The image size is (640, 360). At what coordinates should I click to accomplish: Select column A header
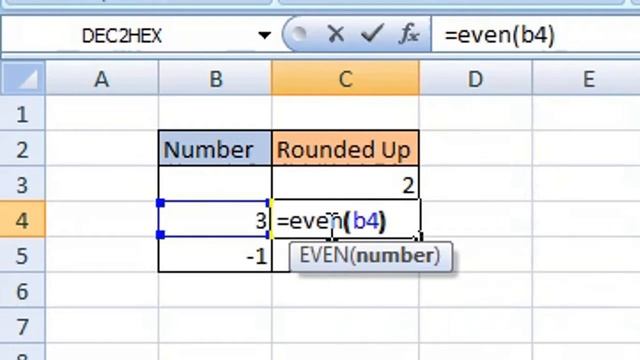(x=102, y=78)
